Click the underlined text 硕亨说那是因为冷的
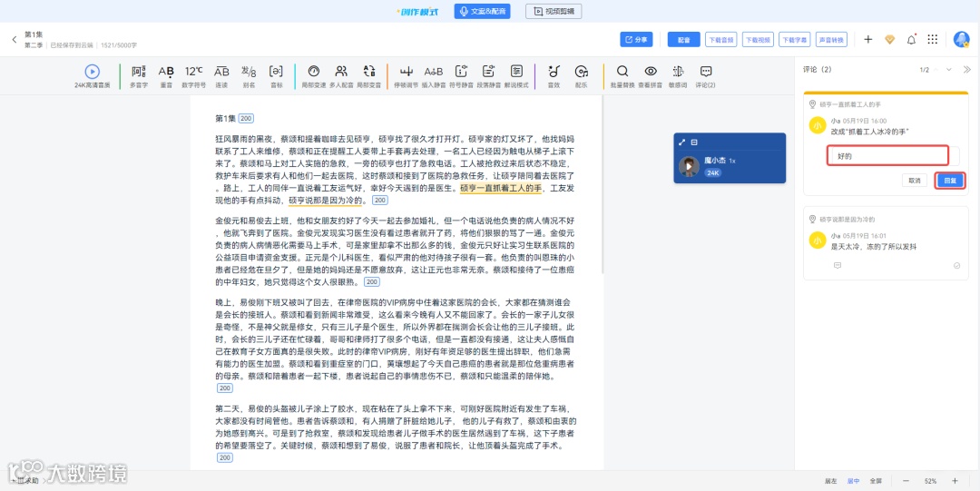 (x=325, y=201)
